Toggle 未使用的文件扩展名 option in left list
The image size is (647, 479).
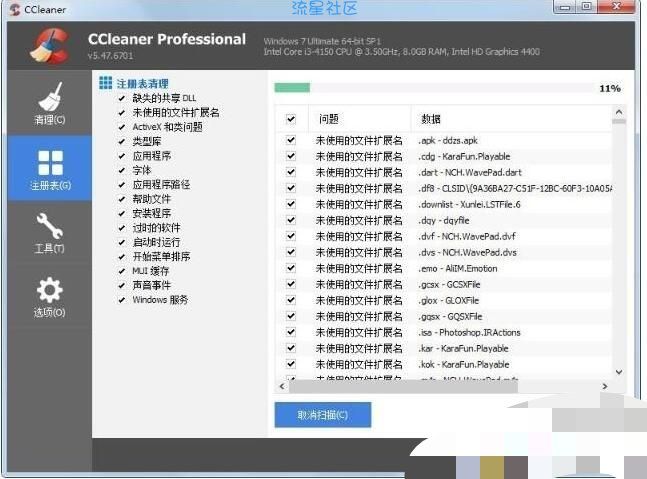click(x=122, y=113)
